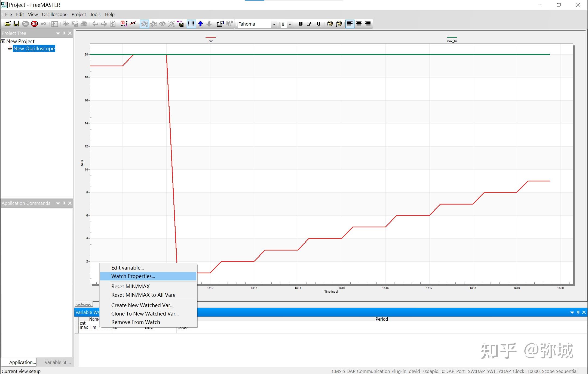Toggle the grid lines toolbar icon

[x=191, y=24]
